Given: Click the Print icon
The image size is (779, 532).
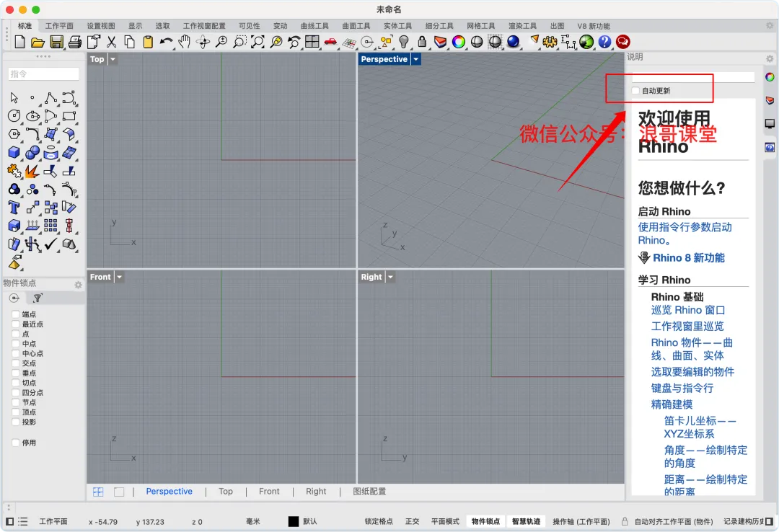Looking at the screenshot, I should pos(75,43).
